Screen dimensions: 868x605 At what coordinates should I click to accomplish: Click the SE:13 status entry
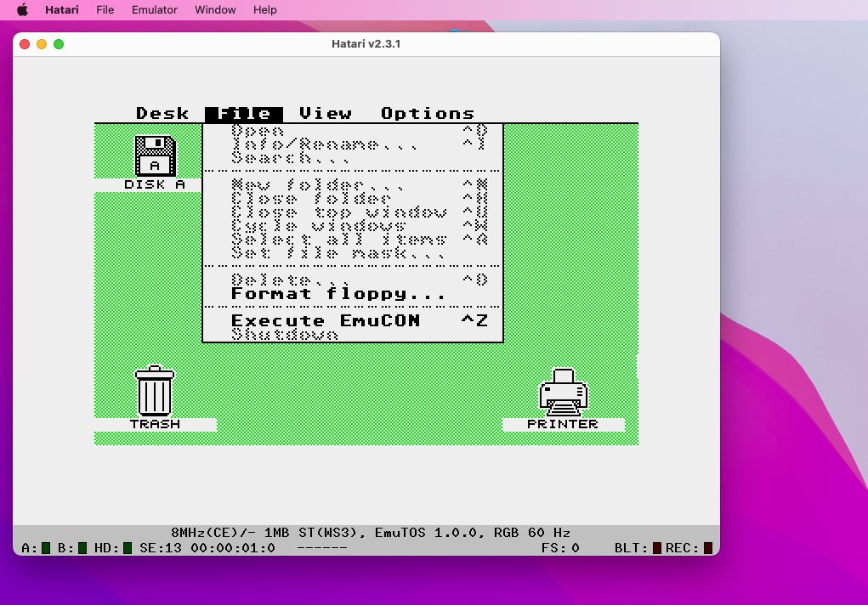click(161, 548)
